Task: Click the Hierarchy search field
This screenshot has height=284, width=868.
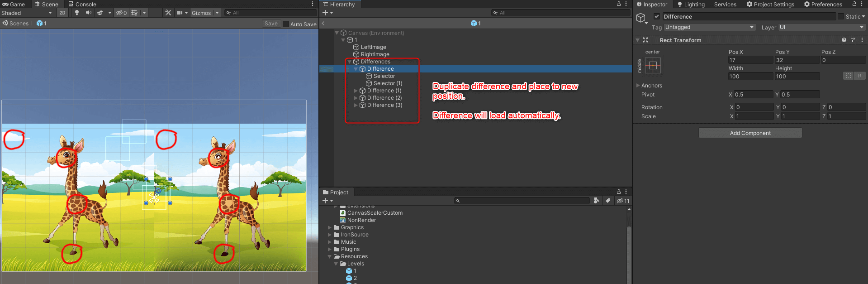Action: point(560,13)
